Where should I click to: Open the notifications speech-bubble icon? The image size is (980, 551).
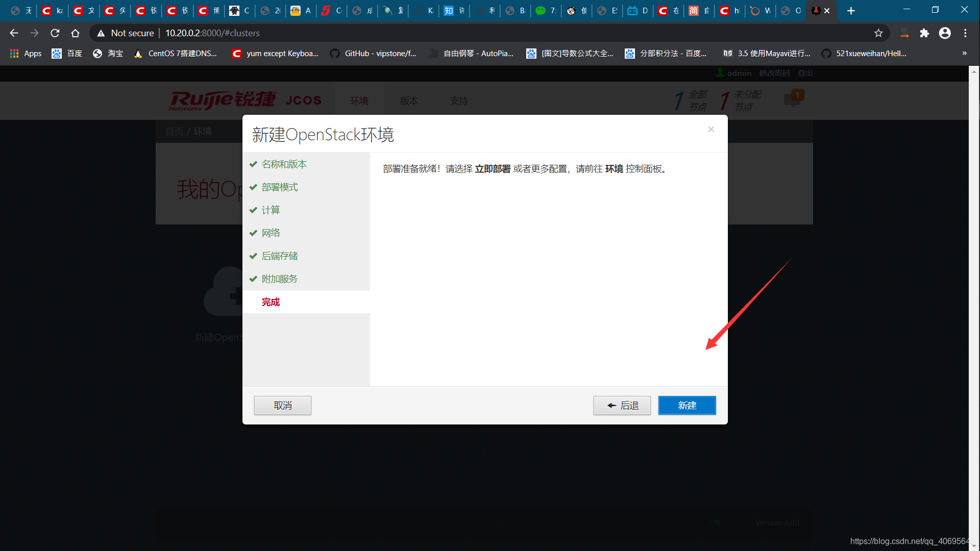[x=793, y=98]
